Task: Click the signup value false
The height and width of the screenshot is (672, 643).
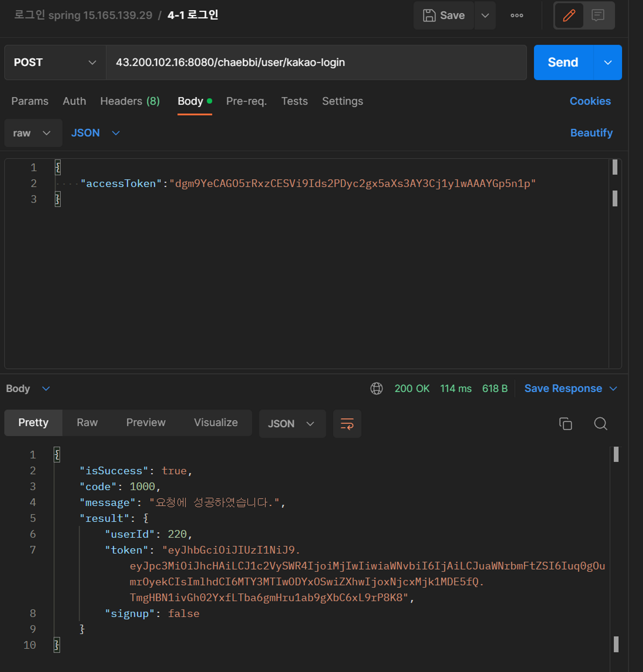Action: [x=183, y=613]
